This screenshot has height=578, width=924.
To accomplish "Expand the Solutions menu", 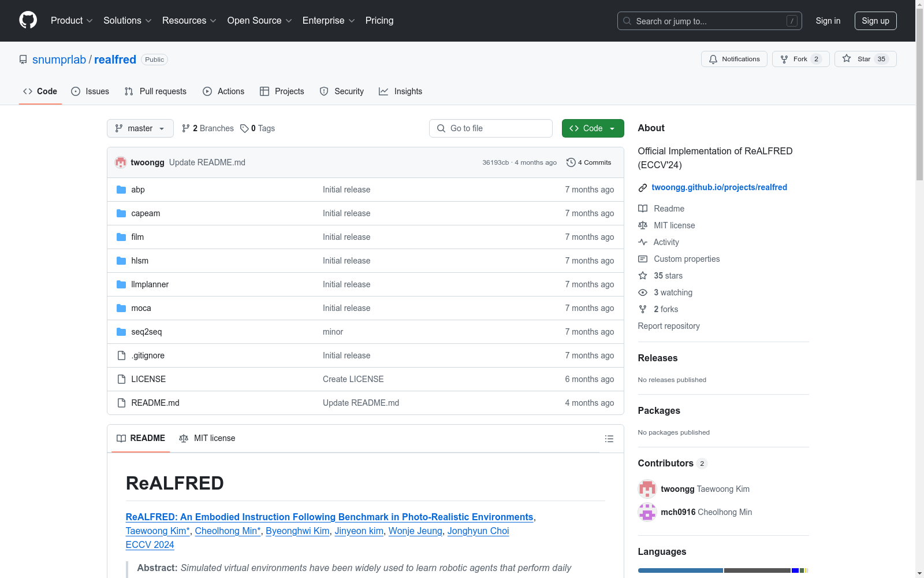I will pyautogui.click(x=127, y=21).
